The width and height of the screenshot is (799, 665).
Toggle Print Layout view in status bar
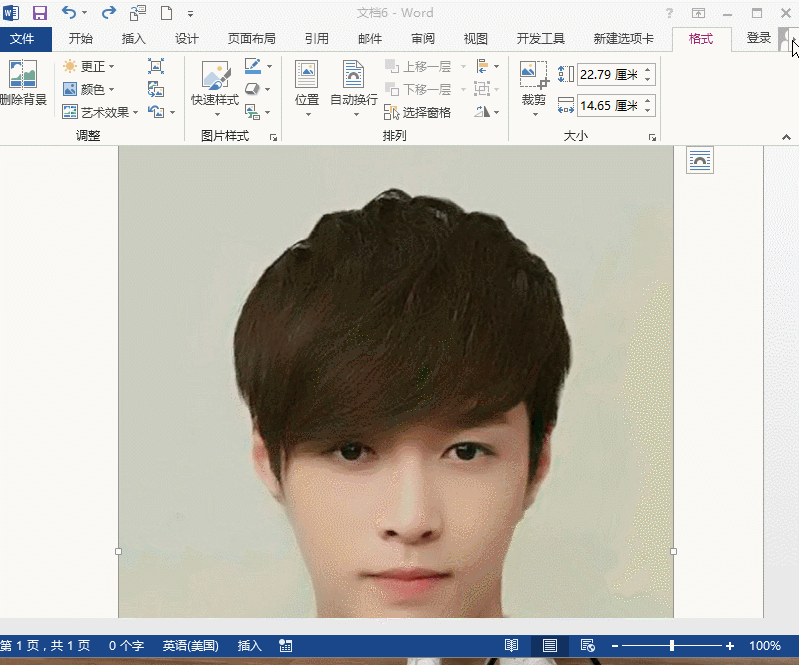pyautogui.click(x=550, y=646)
